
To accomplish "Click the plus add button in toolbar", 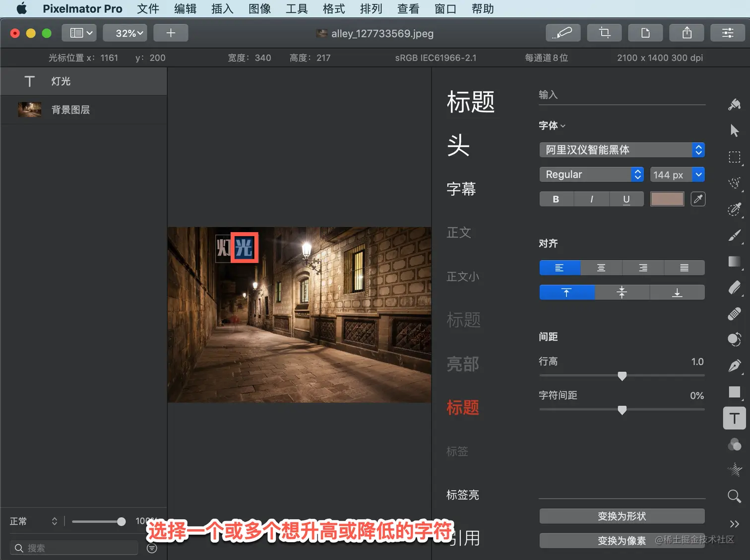I will click(171, 33).
